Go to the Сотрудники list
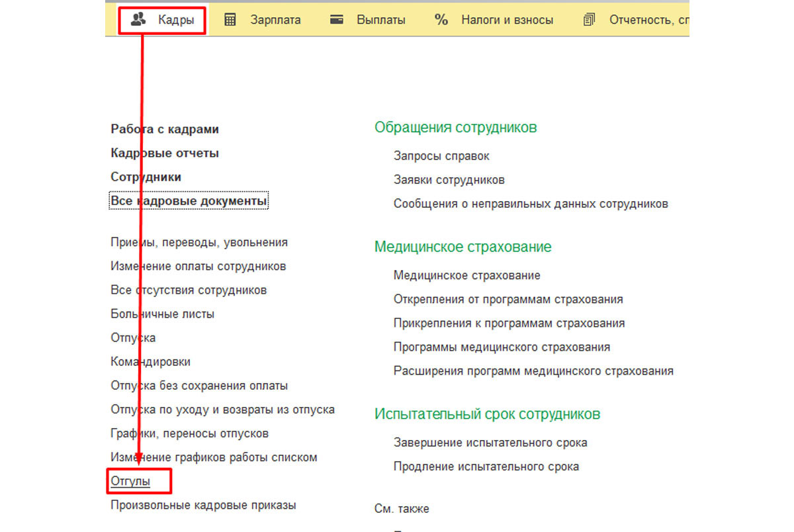This screenshot has width=794, height=532. coord(146,177)
